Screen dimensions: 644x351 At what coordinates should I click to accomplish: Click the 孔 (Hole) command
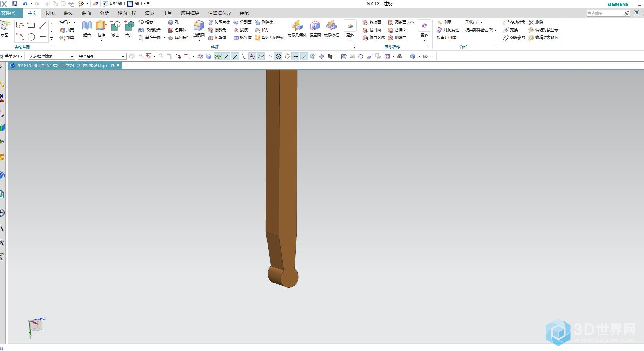coord(173,22)
